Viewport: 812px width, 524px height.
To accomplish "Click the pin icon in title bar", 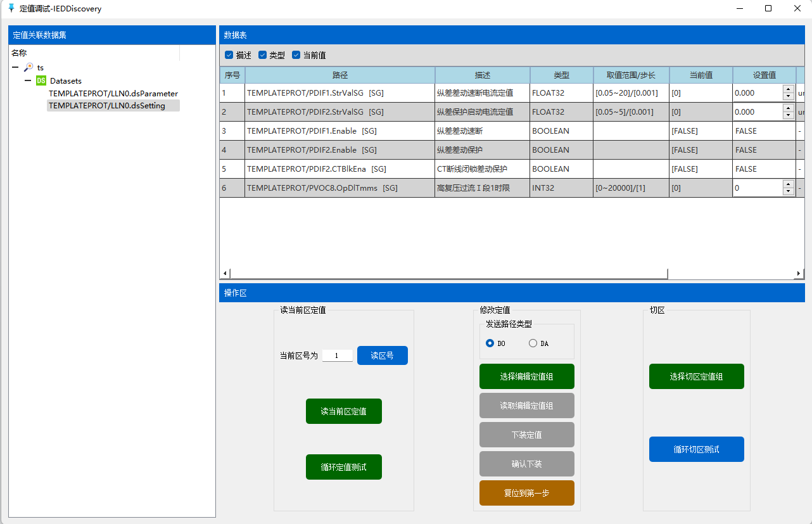I will click(x=11, y=8).
